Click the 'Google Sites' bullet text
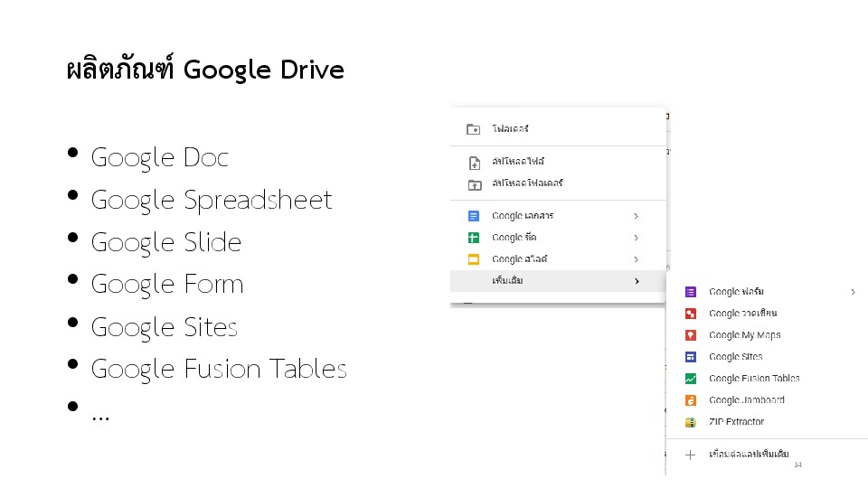 click(165, 327)
